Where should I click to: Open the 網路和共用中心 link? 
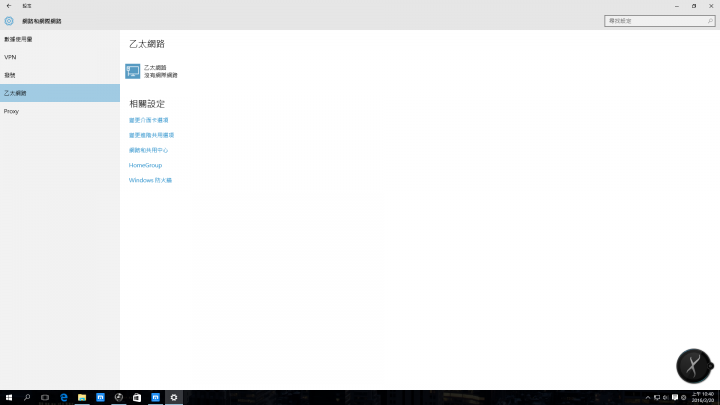[x=148, y=150]
